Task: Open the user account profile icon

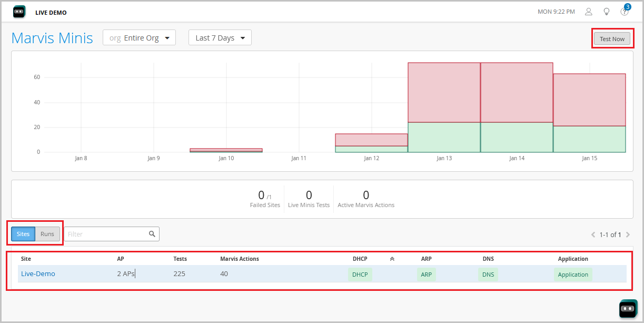Action: pos(589,12)
